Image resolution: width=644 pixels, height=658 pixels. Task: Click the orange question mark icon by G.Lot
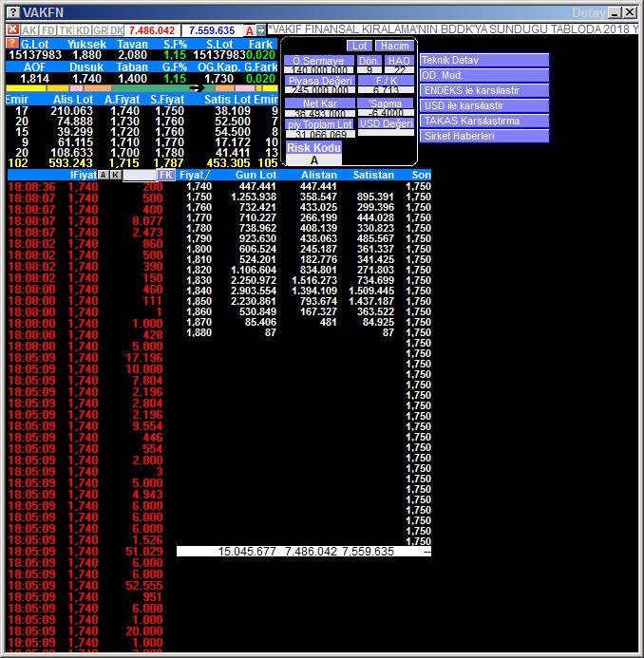(x=11, y=43)
